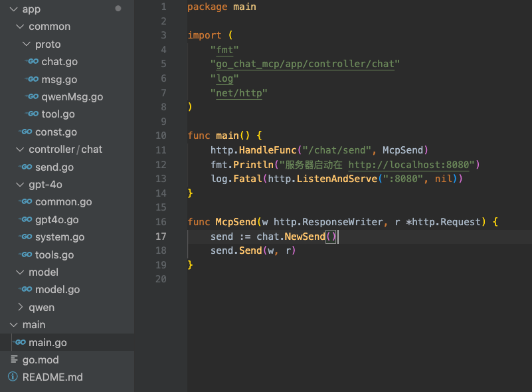
Task: Click the Go icon beside msg.go
Action: pyautogui.click(x=32, y=80)
